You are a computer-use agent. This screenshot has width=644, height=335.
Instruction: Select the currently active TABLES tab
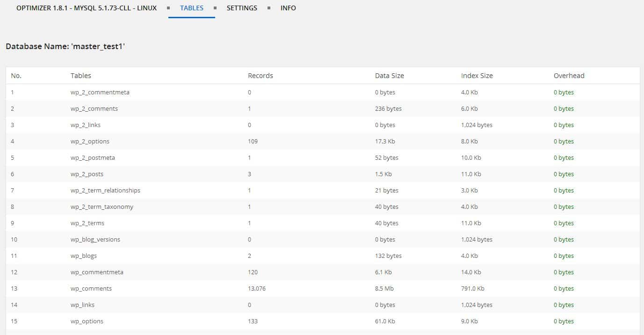[x=191, y=7]
